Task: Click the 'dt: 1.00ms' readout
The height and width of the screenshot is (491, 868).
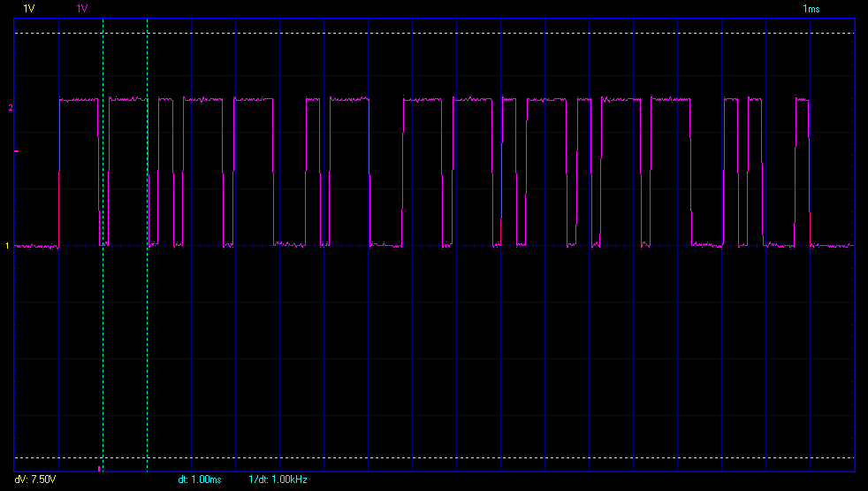Action: click(199, 479)
